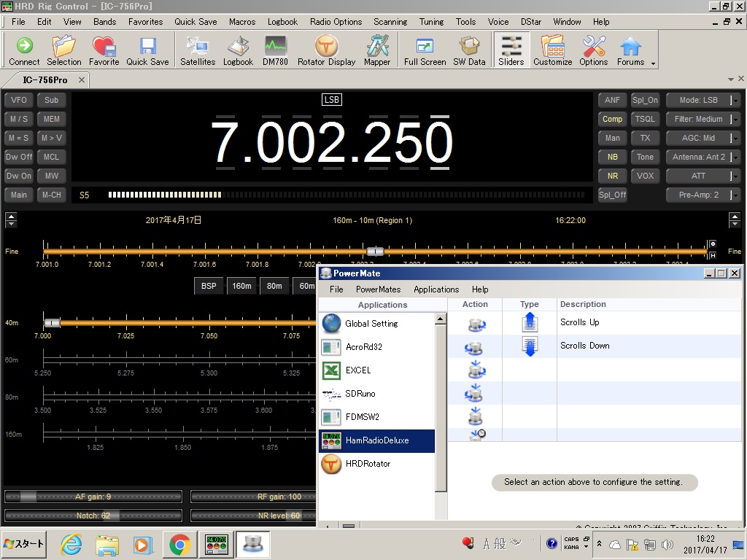
Task: Toggle the ANF filter button
Action: point(612,100)
